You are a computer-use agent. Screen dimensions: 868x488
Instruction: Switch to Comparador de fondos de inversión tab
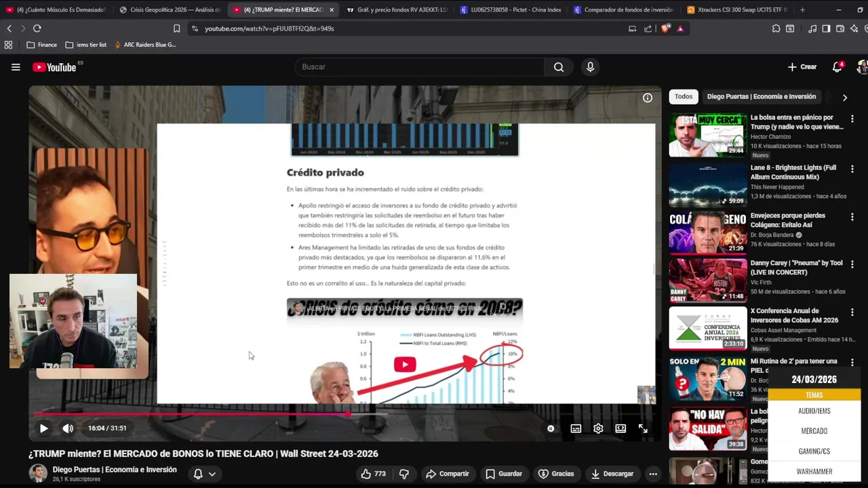point(624,9)
